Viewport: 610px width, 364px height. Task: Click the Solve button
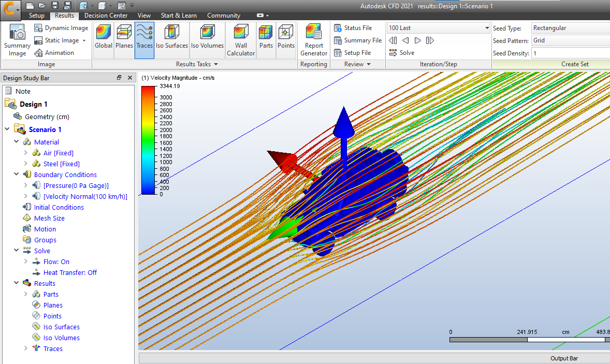point(402,53)
